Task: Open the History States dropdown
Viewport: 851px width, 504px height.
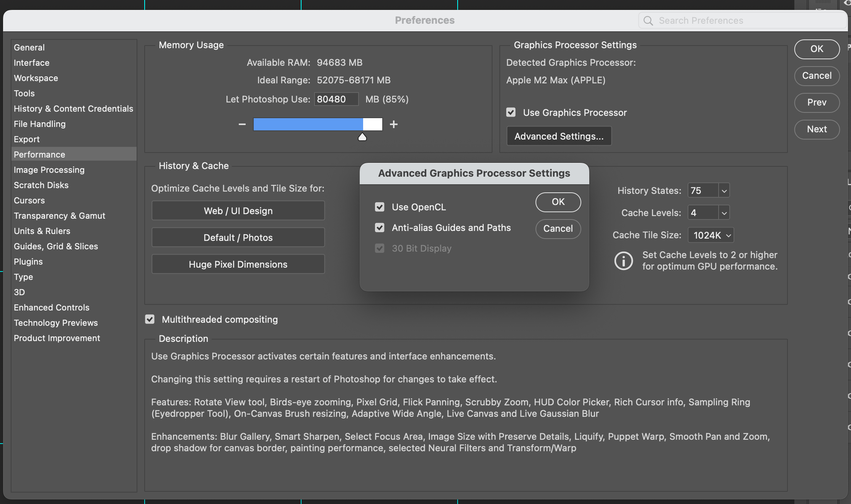Action: [724, 190]
